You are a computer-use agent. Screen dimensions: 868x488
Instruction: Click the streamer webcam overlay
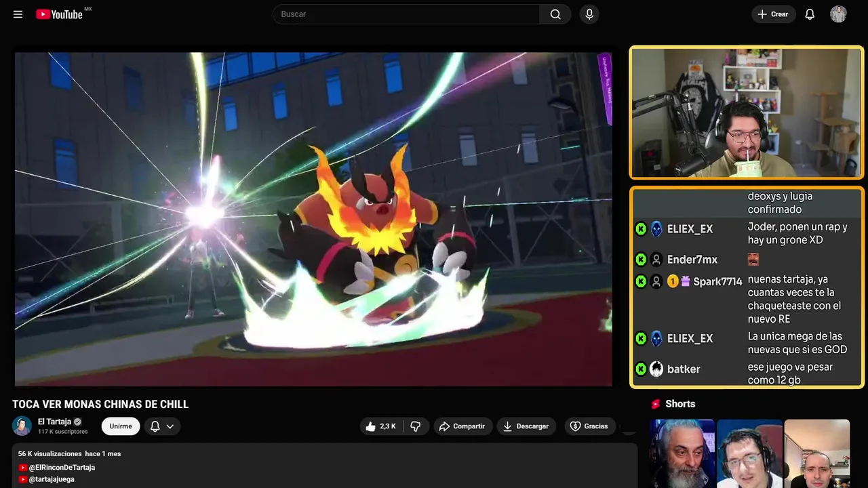point(747,113)
